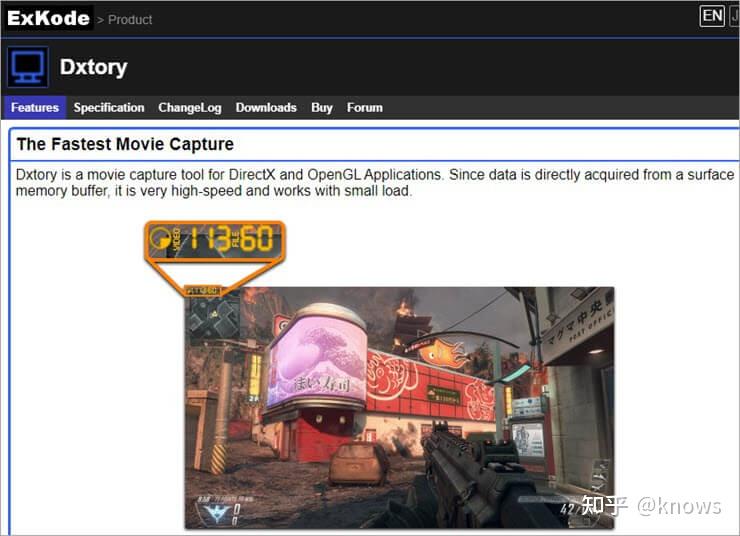
Task: Open the Product breadcrumb link
Action: tap(130, 20)
